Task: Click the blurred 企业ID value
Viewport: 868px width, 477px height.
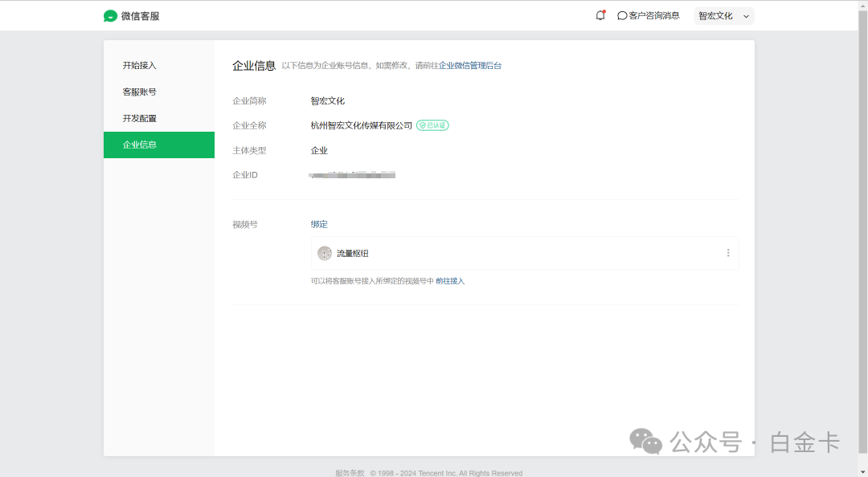Action: 352,175
